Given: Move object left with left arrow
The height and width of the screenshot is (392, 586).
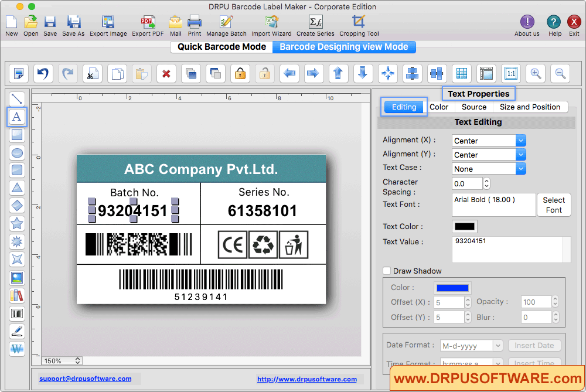Looking at the screenshot, I should (289, 73).
